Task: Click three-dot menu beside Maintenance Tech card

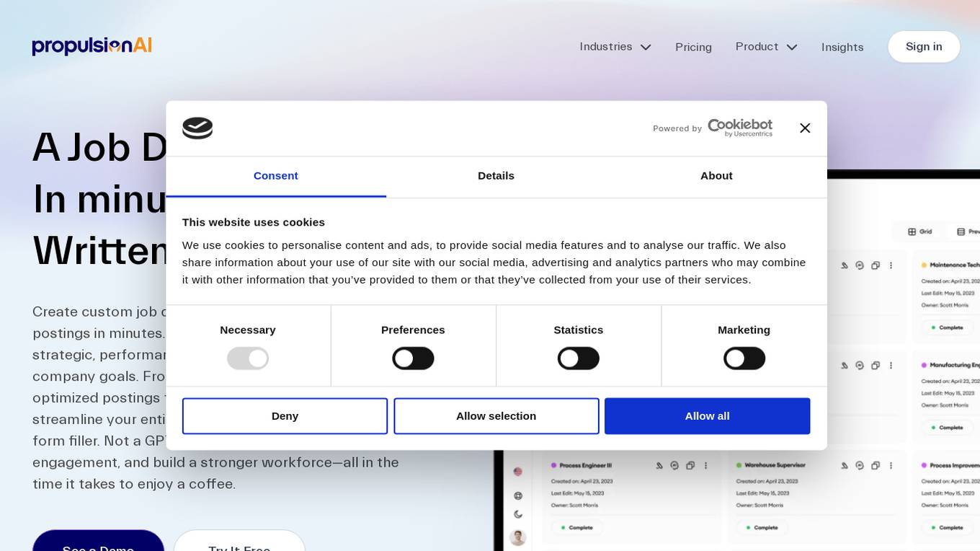Action: point(891,265)
